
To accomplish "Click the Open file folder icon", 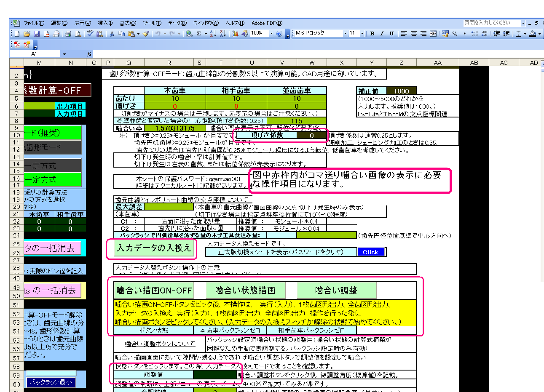I will pos(27,34).
